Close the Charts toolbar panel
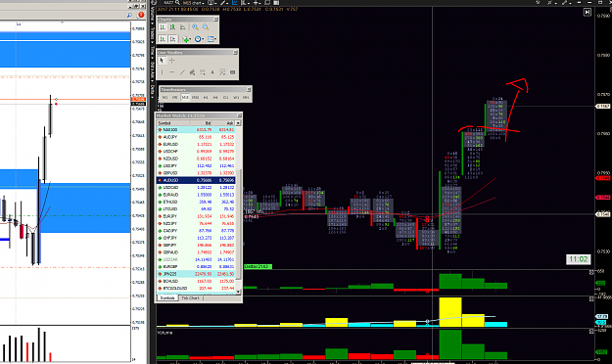 [215, 20]
